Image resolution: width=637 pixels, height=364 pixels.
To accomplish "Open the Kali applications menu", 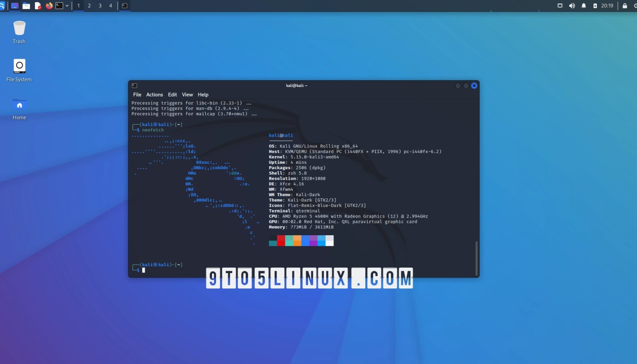I will tap(2, 6).
